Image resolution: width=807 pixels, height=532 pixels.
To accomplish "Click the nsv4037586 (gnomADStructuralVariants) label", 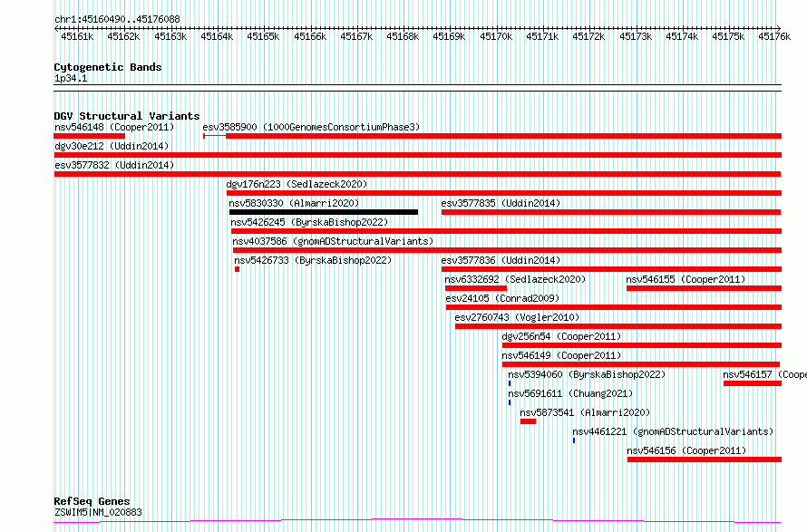I will (333, 241).
